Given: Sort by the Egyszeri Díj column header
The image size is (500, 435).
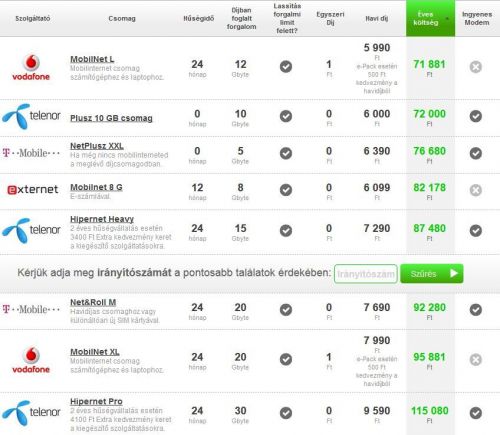Looking at the screenshot, I should tap(330, 18).
